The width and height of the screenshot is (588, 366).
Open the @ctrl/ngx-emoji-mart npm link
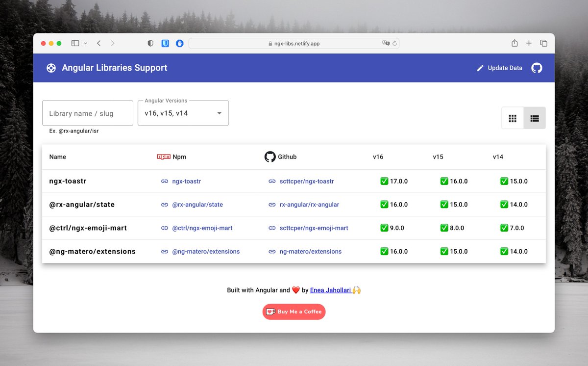[197, 228]
